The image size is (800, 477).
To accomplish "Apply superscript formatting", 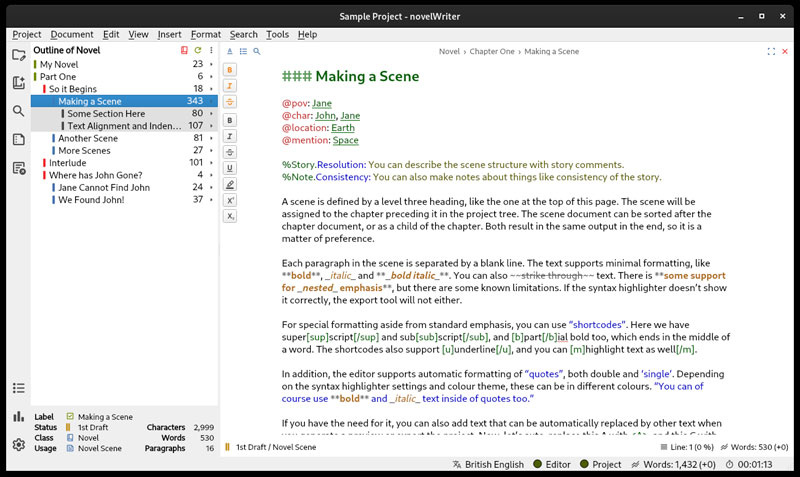I will tap(230, 200).
